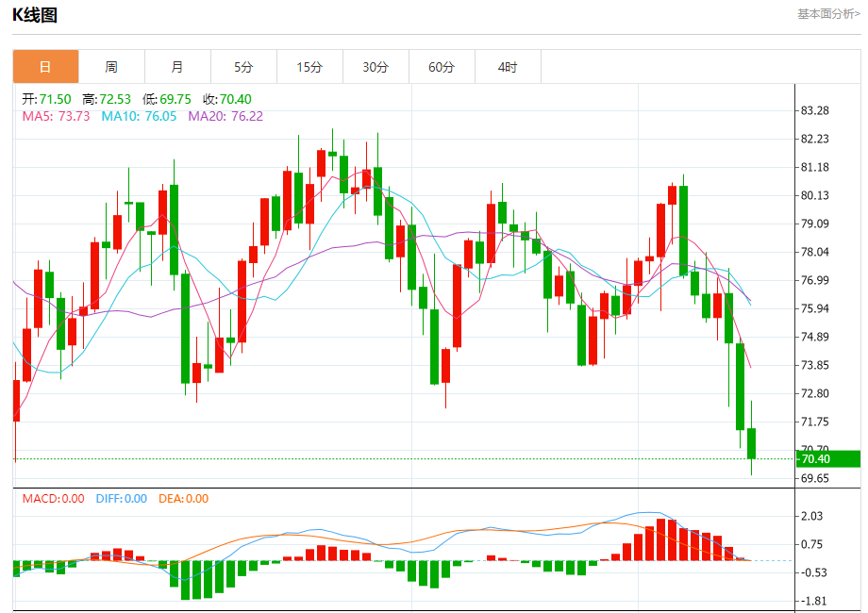
Task: Click the 74.89 price axis label
Action: [815, 337]
